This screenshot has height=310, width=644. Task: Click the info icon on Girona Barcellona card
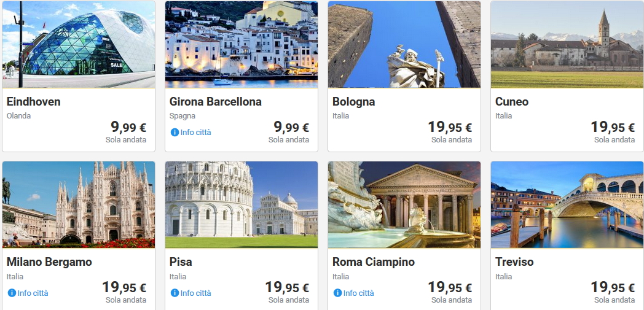coord(175,133)
